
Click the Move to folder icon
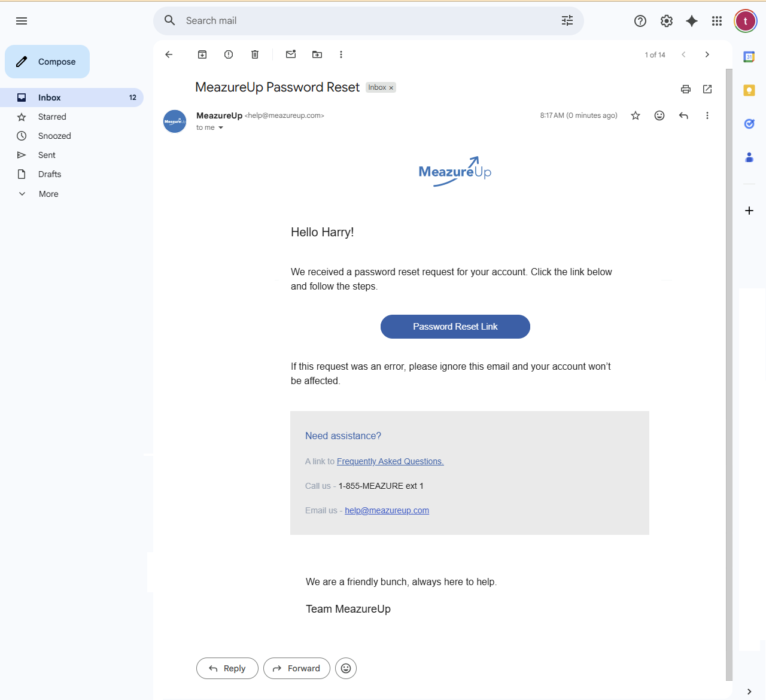317,54
